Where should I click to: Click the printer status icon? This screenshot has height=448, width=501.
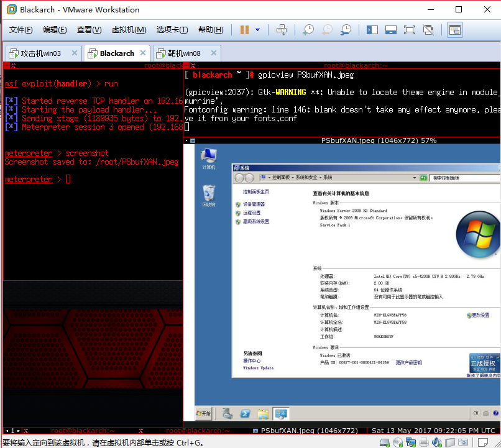pos(424,442)
